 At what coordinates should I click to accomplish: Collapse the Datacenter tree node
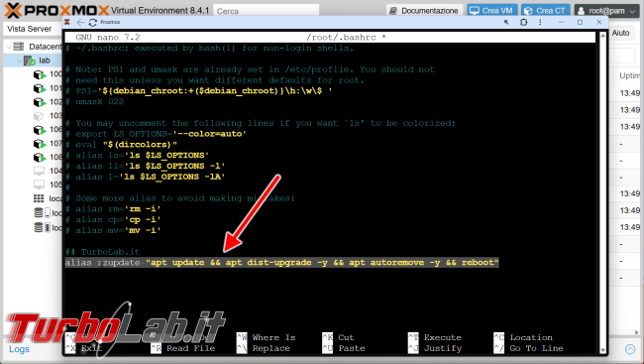[x=9, y=47]
